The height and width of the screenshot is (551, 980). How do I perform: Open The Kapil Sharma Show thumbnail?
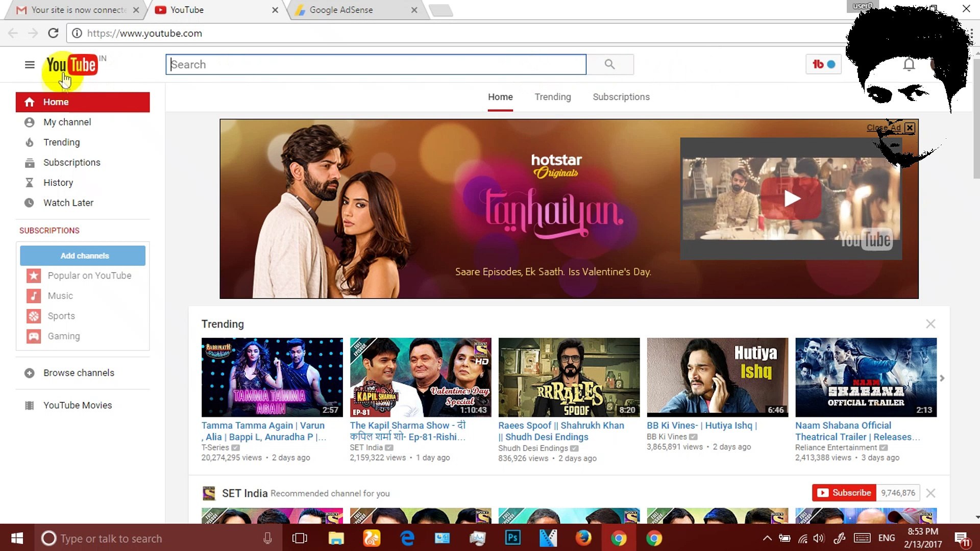(421, 377)
